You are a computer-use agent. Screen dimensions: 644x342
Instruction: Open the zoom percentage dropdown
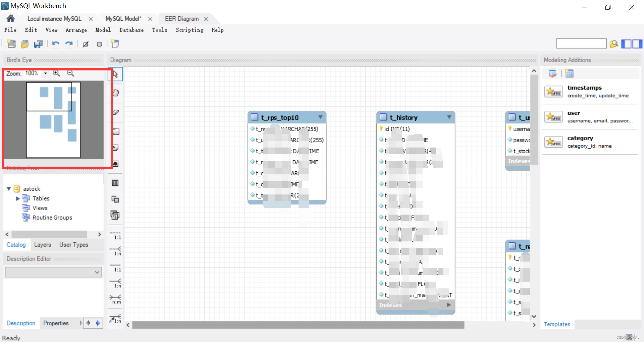point(45,73)
